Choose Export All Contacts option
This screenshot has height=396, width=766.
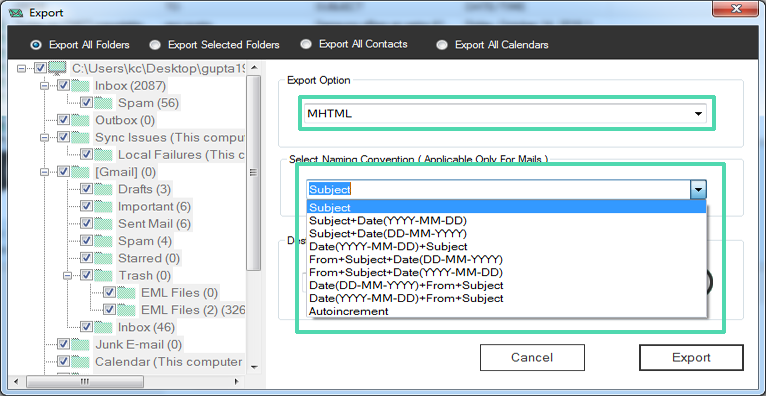[306, 44]
